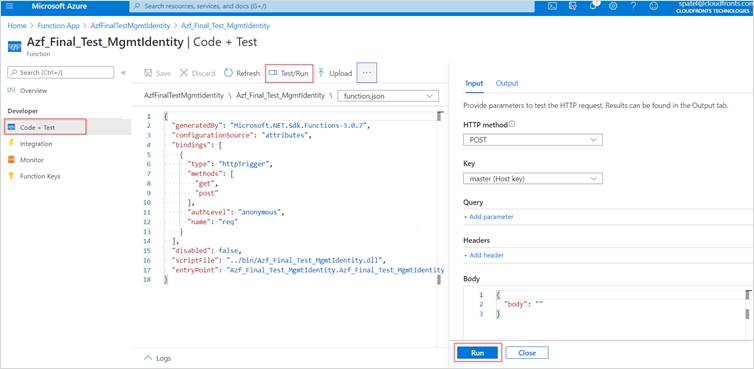This screenshot has height=369, width=754.
Task: Open portal settings gear
Action: (613, 6)
